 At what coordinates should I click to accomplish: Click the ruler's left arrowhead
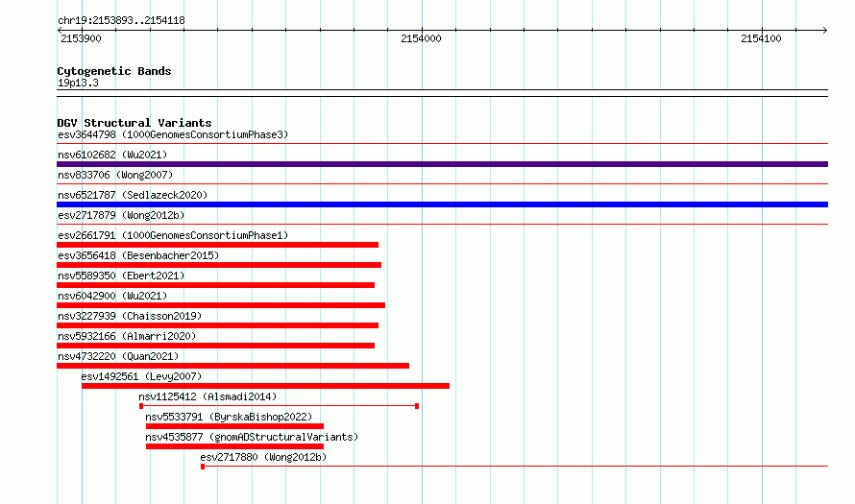pos(60,31)
